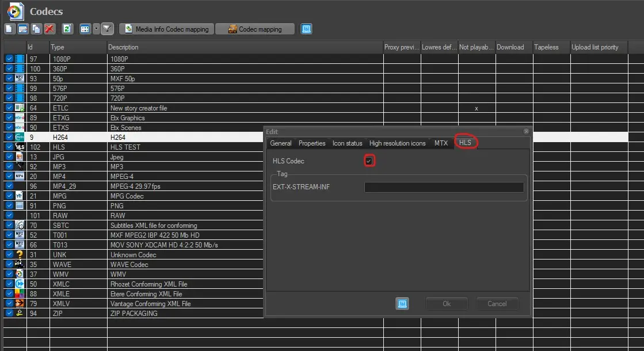Open the dropdown arrow beside grid view
Screen dimensions: 644x351
96,29
